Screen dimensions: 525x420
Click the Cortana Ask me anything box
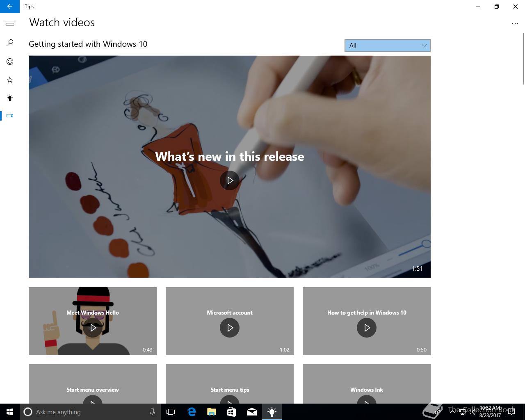89,412
